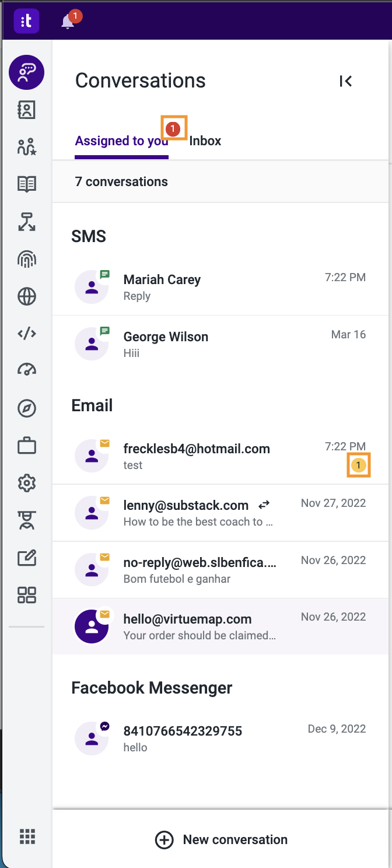392x868 pixels.
Task: Open the briefcase sidebar icon
Action: [x=27, y=446]
